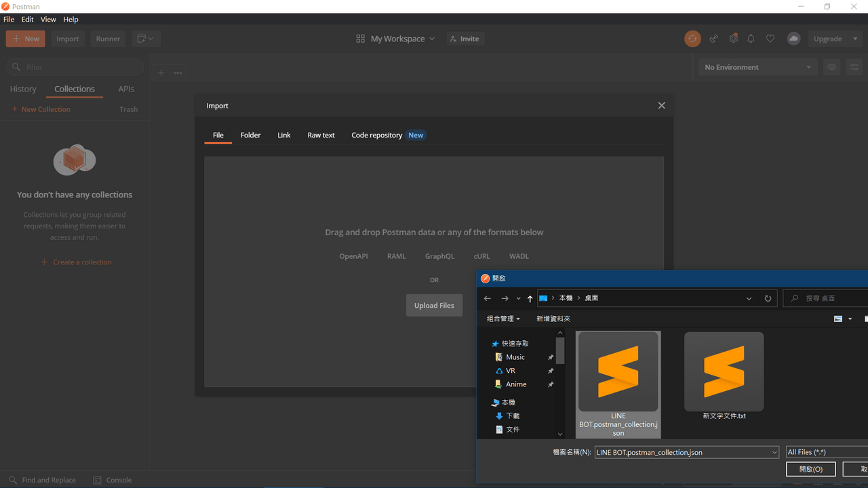Viewport: 868px width, 488px height.
Task: Open recent locations dropdown in file dialog
Action: (519, 298)
